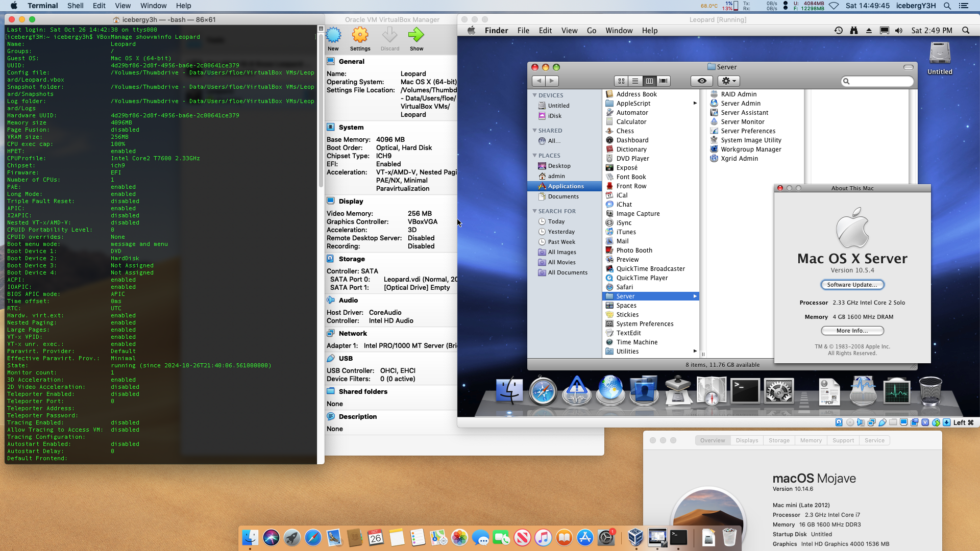
Task: Click volume icon in Leopard menu bar
Action: click(899, 31)
